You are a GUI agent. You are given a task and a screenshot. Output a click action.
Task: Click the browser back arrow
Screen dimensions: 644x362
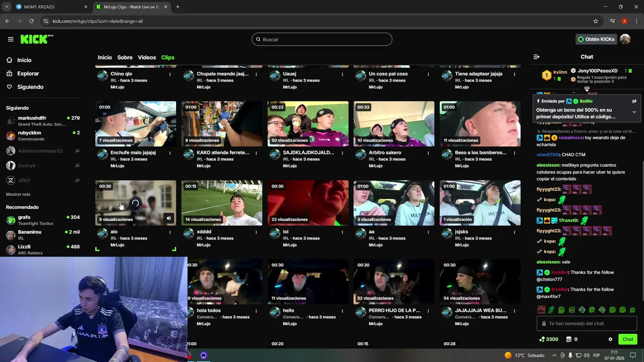point(7,21)
